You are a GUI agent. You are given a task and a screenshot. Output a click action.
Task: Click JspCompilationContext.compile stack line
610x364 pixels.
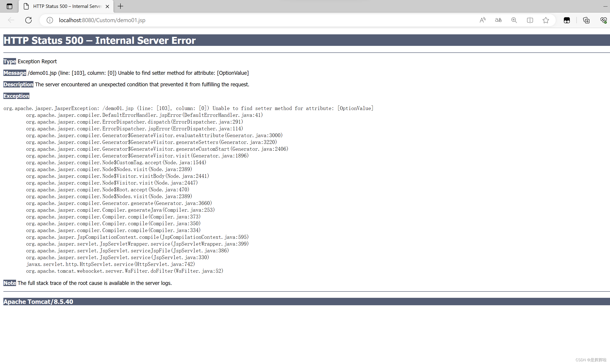point(137,237)
